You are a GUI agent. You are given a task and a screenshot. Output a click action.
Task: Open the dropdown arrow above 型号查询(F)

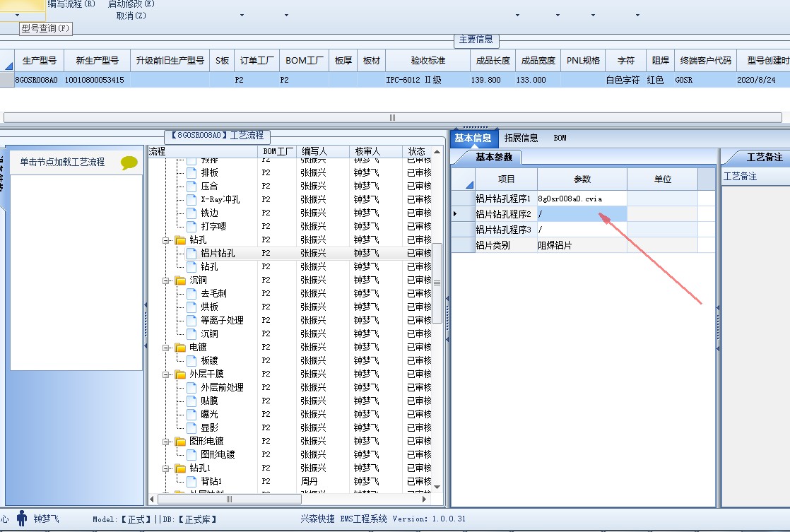18,15
